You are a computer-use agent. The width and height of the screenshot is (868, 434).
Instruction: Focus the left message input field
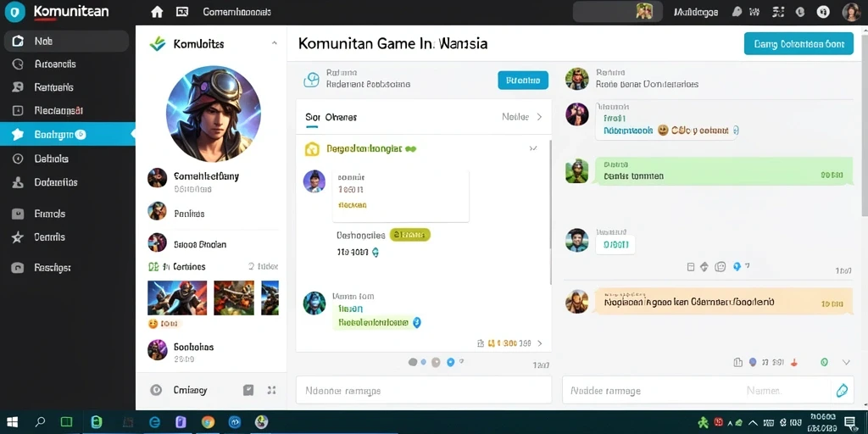coord(424,390)
